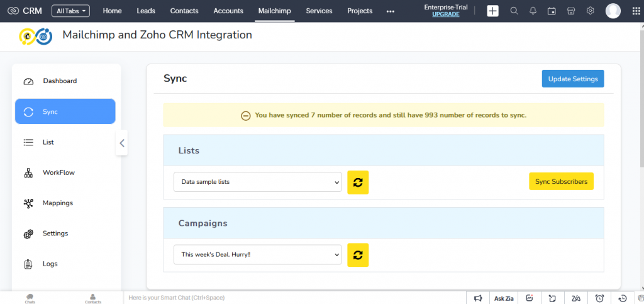Open WorkFlow in the sidebar
The width and height of the screenshot is (644, 304).
click(65, 172)
